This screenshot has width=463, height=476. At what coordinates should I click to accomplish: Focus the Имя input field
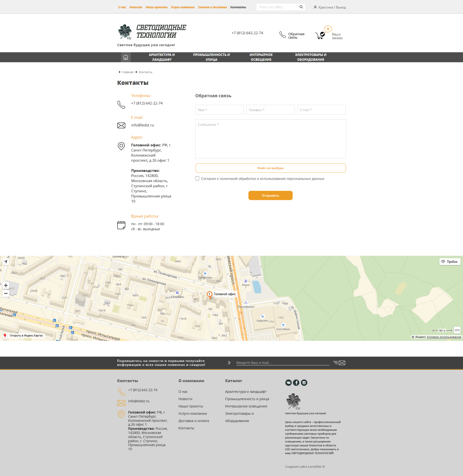[x=219, y=110]
